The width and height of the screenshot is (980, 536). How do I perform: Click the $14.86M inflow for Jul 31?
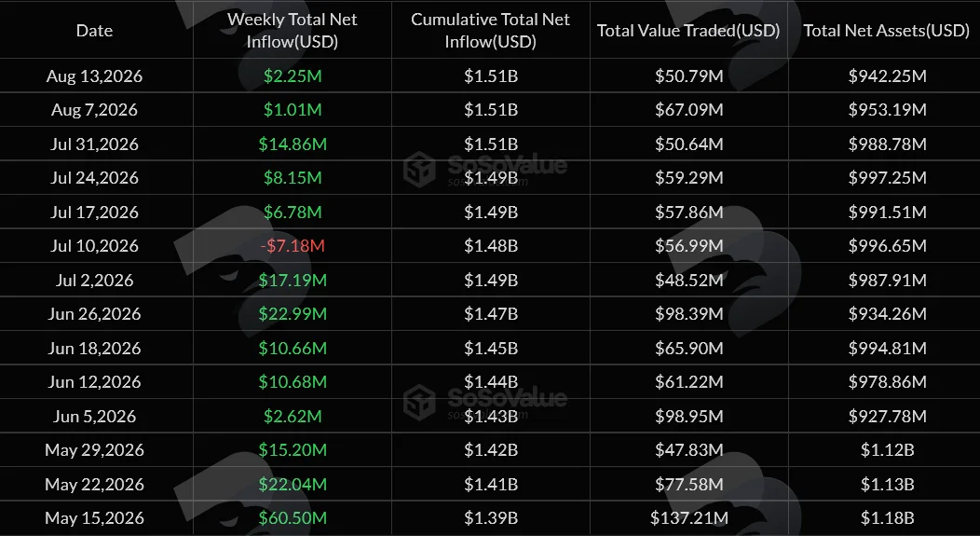(292, 144)
